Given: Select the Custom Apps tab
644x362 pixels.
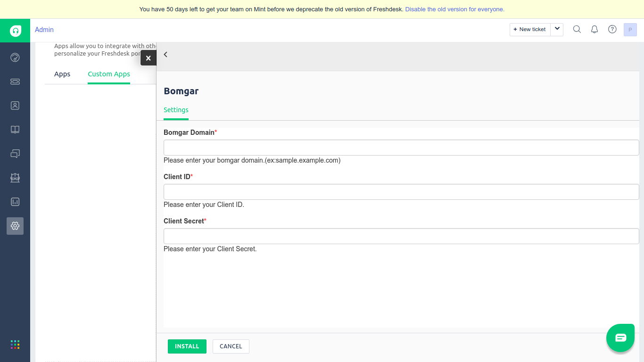Looking at the screenshot, I should (109, 74).
